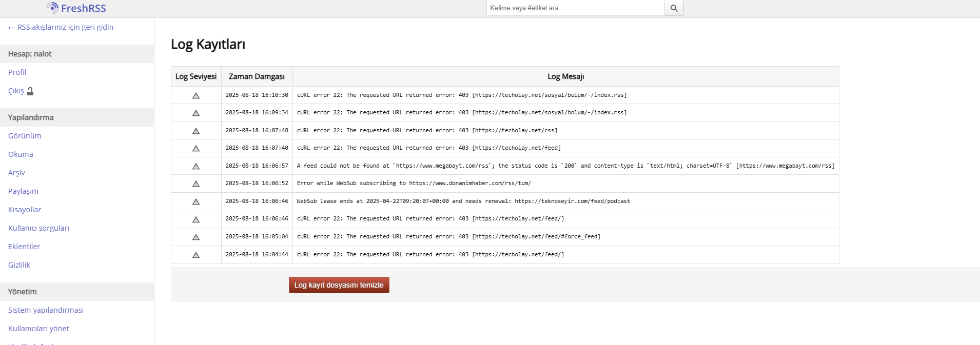Click warning icon for the 16:10:30 log

pyautogui.click(x=196, y=95)
